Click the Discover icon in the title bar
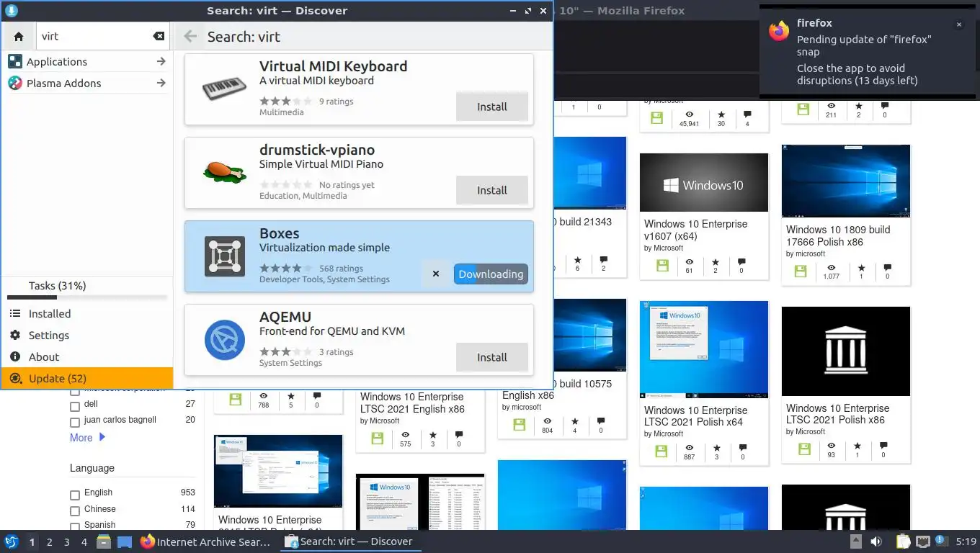Screen dimensions: 980x553 click(x=12, y=11)
